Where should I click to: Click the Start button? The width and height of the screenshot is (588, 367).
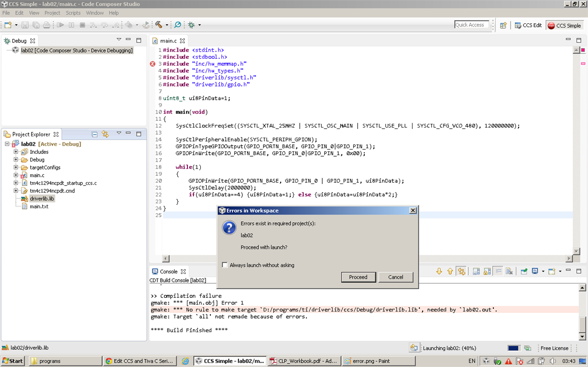tap(13, 361)
